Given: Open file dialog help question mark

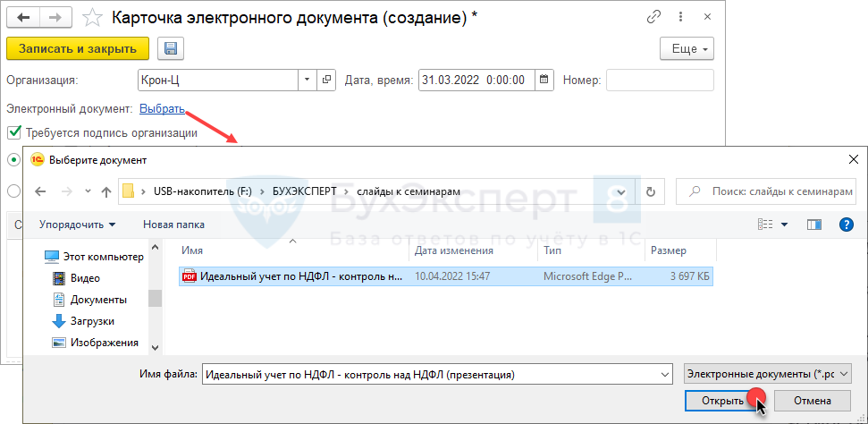Looking at the screenshot, I should [x=846, y=225].
